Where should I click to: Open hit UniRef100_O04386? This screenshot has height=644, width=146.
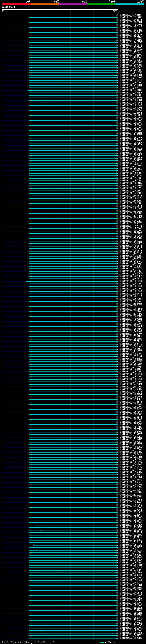[x=131, y=20]
